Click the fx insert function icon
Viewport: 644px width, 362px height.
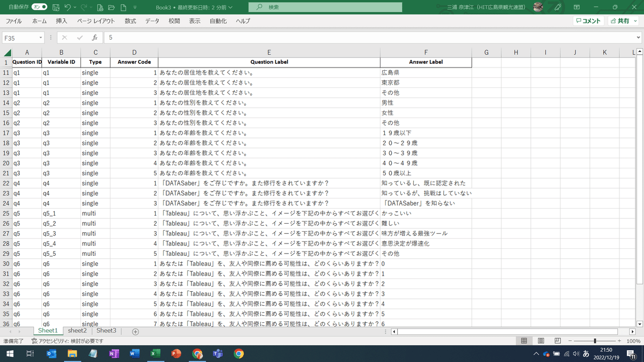pos(94,38)
